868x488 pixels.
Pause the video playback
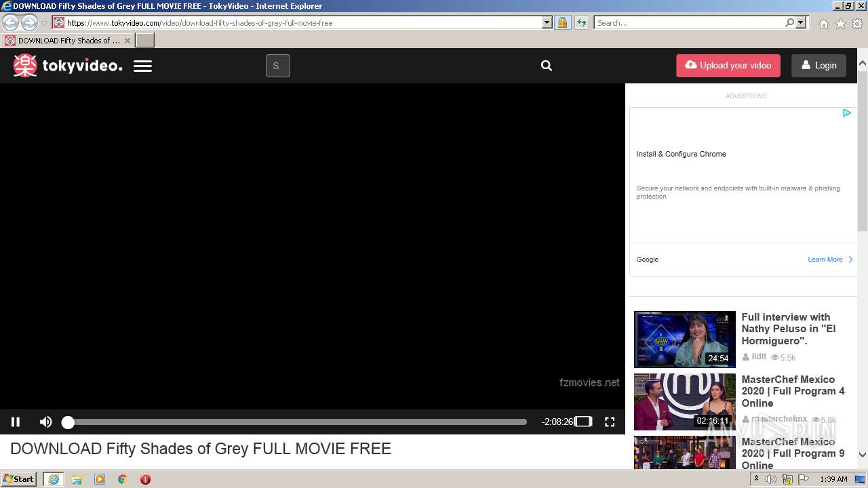pos(16,422)
